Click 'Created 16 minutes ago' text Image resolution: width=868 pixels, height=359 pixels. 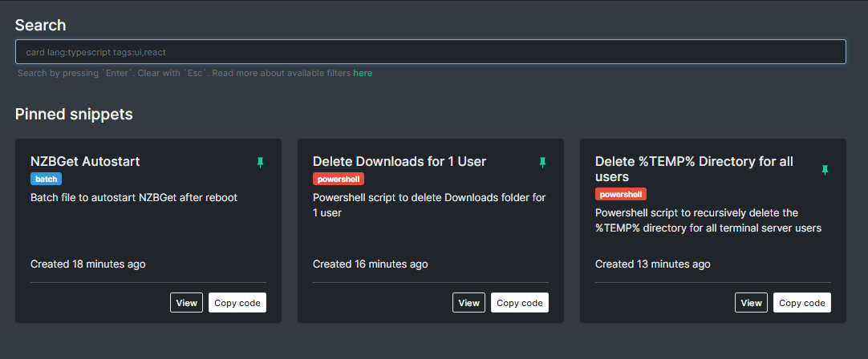(371, 264)
